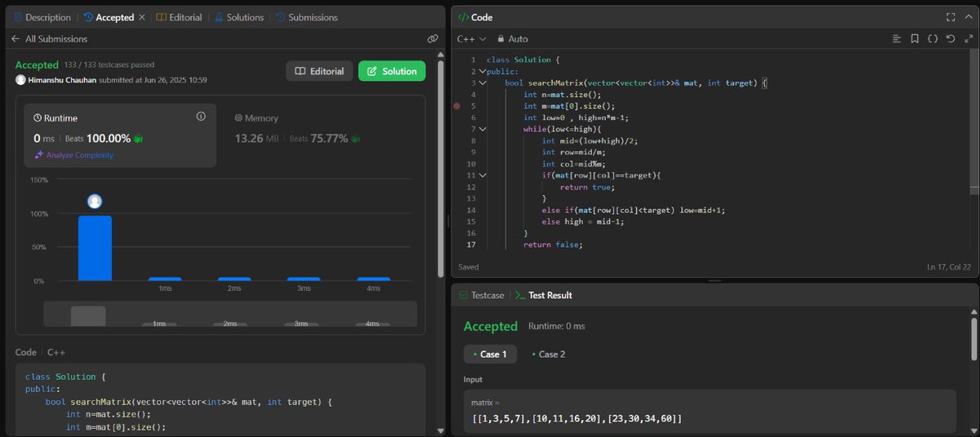Click the back arrow beside All Submissions
The width and height of the screenshot is (980, 437).
15,38
